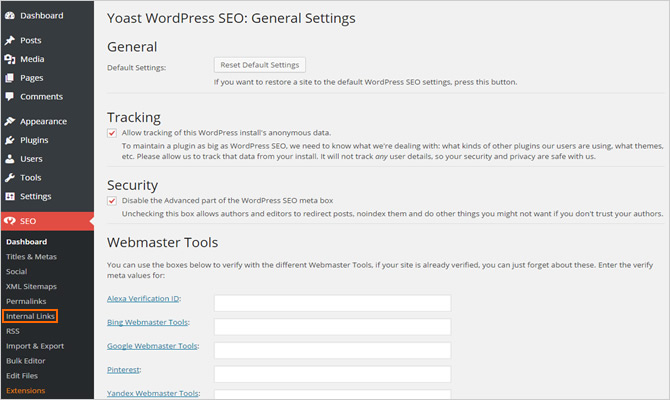Open the Users menu
Screen dimensions: 670x400
click(x=31, y=159)
